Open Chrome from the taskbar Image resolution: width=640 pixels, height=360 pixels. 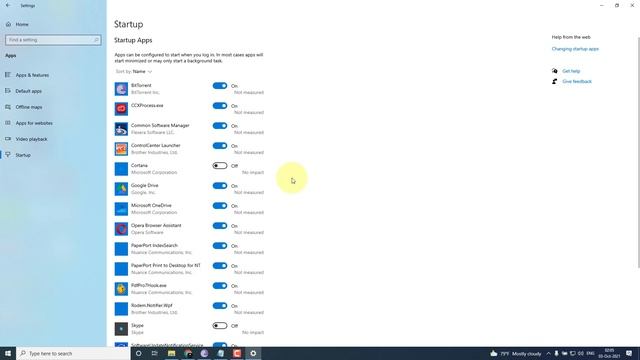point(188,353)
